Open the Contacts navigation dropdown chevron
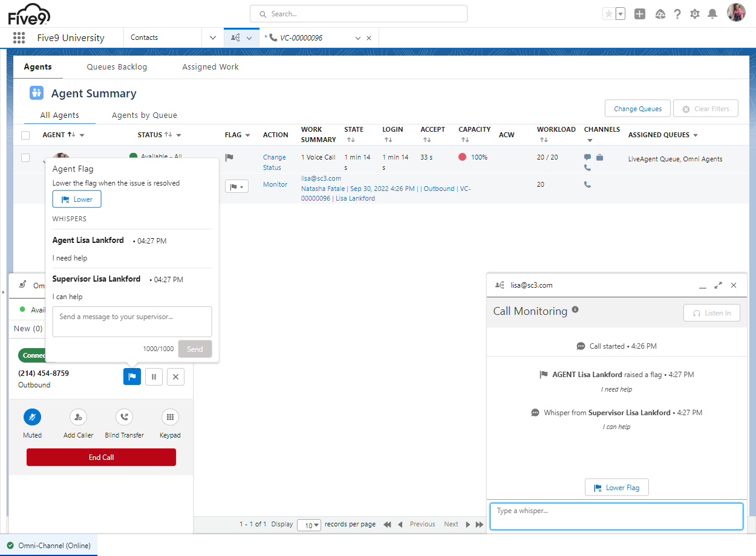The image size is (756, 556). [x=212, y=37]
